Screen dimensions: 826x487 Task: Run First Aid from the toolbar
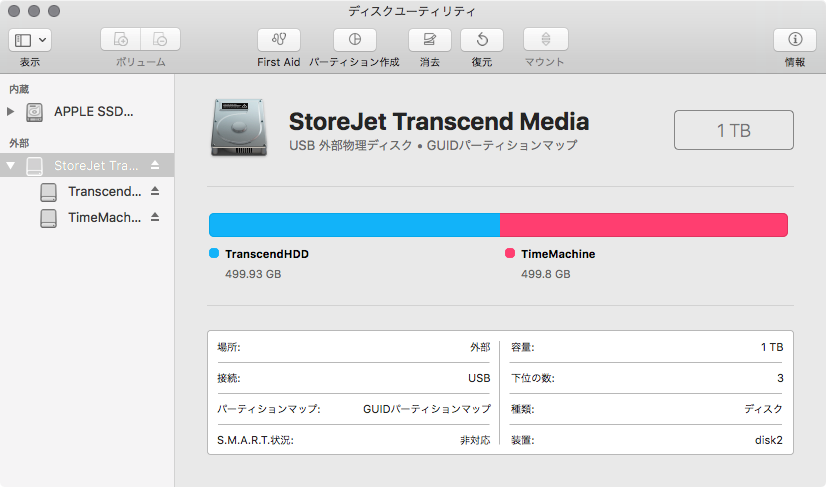[279, 40]
